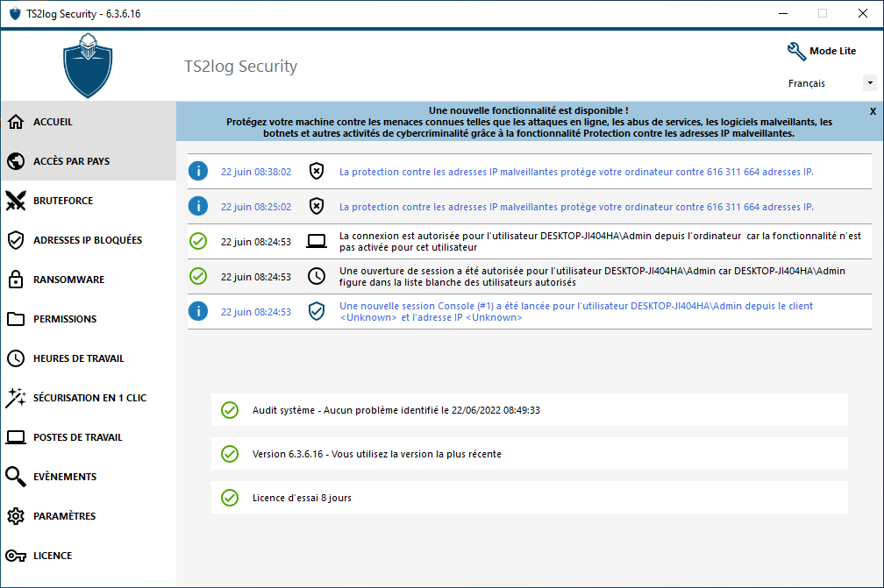The height and width of the screenshot is (588, 884).
Task: Click the magnifier icon for Evènements
Action: tap(16, 477)
